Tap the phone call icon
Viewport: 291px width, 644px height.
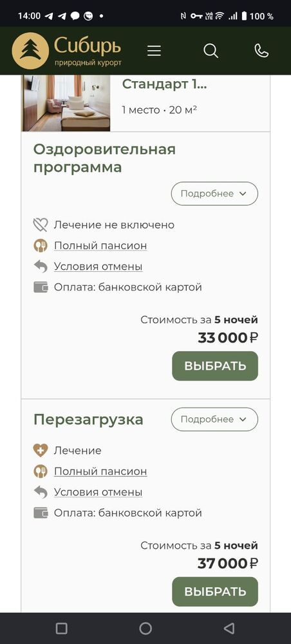click(x=261, y=50)
